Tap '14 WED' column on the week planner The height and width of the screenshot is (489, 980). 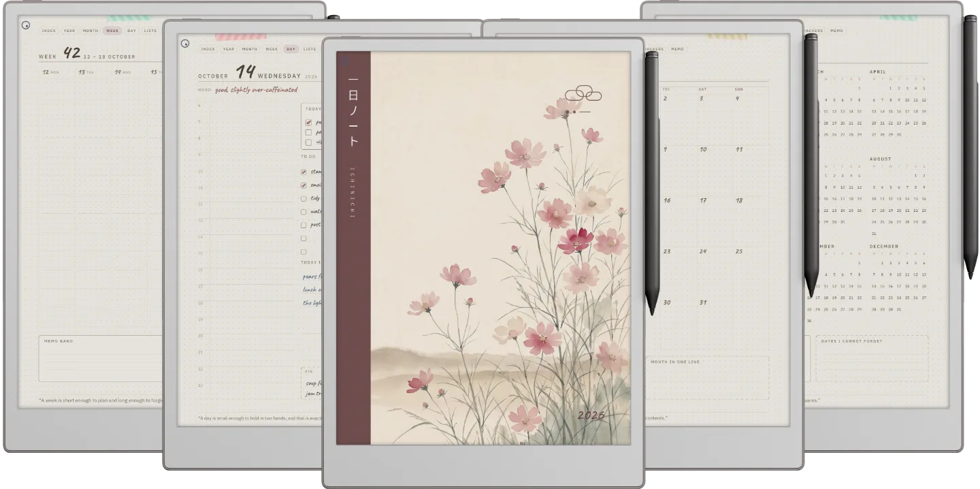[x=123, y=72]
